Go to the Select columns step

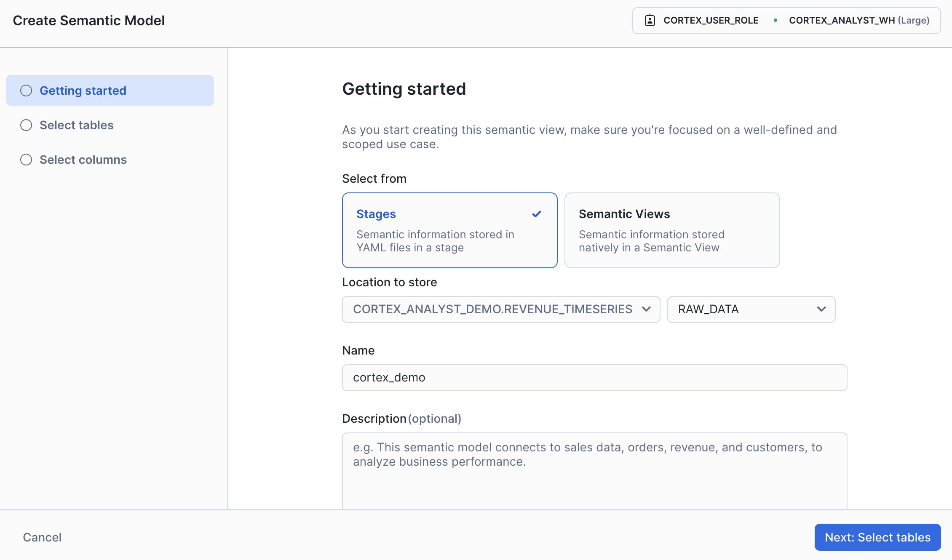pyautogui.click(x=83, y=160)
